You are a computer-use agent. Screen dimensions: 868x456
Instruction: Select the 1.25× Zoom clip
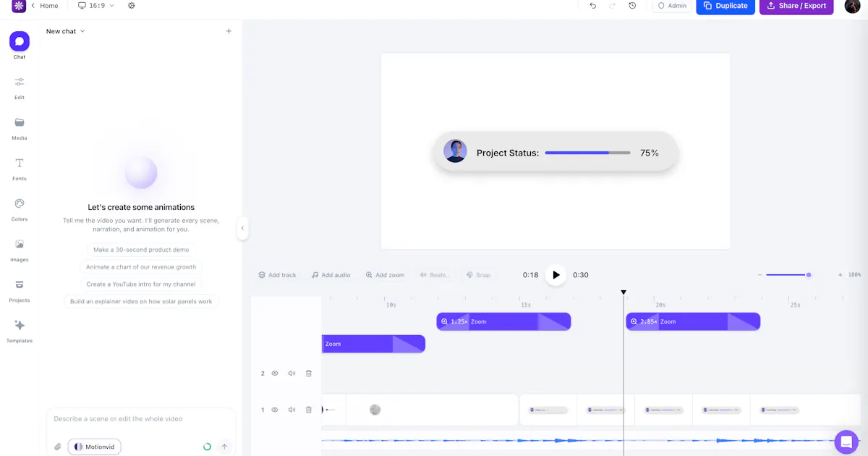(x=503, y=321)
